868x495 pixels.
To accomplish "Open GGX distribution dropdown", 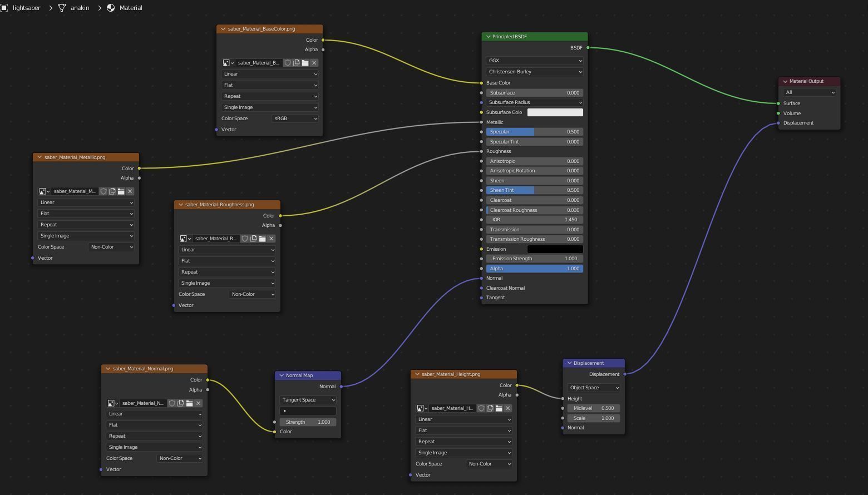I will tap(535, 61).
